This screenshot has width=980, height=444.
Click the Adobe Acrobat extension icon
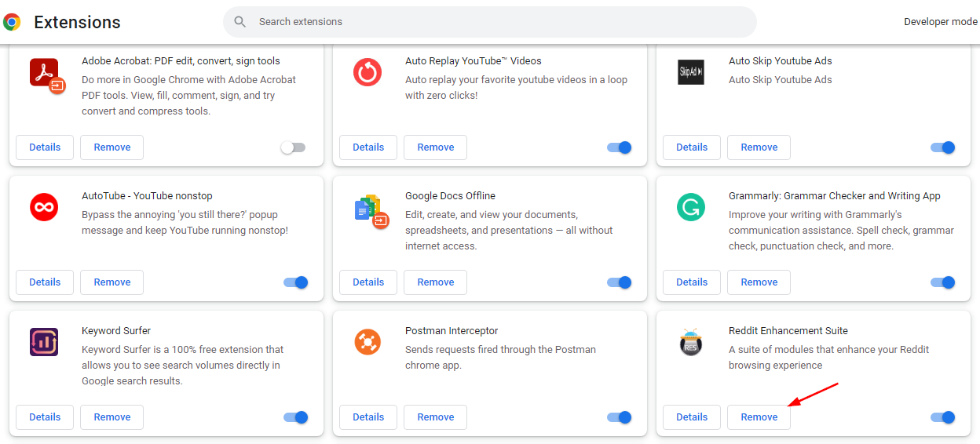tap(46, 75)
